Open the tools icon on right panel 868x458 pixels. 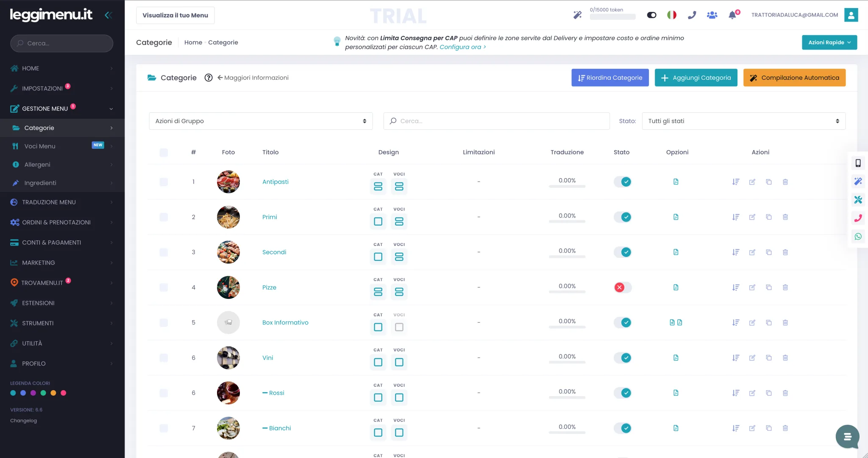(858, 200)
